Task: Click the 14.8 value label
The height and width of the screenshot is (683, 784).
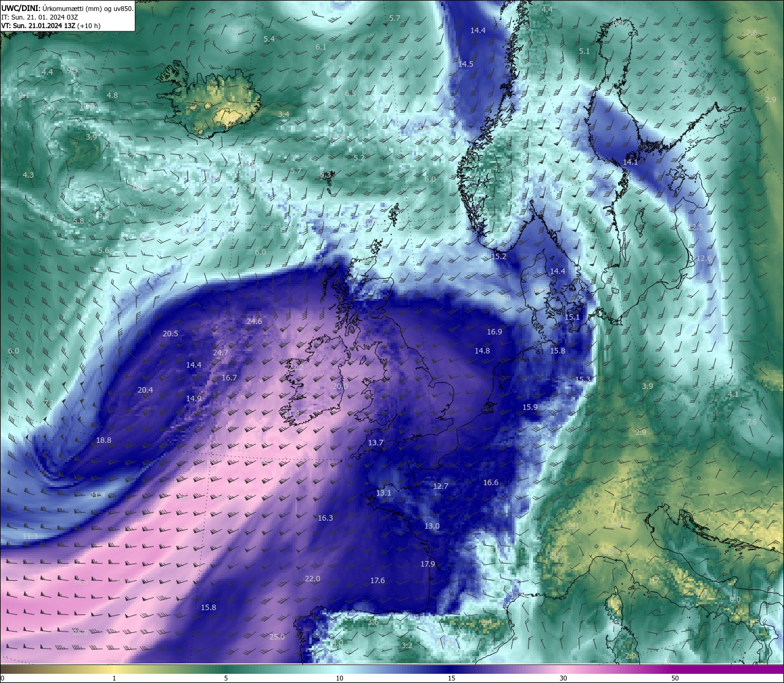Action: click(x=482, y=351)
